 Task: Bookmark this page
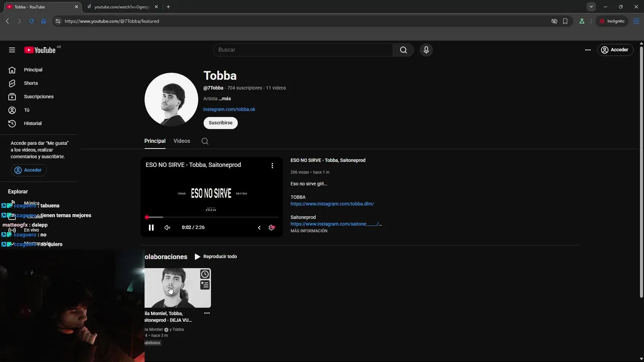pyautogui.click(x=565, y=21)
